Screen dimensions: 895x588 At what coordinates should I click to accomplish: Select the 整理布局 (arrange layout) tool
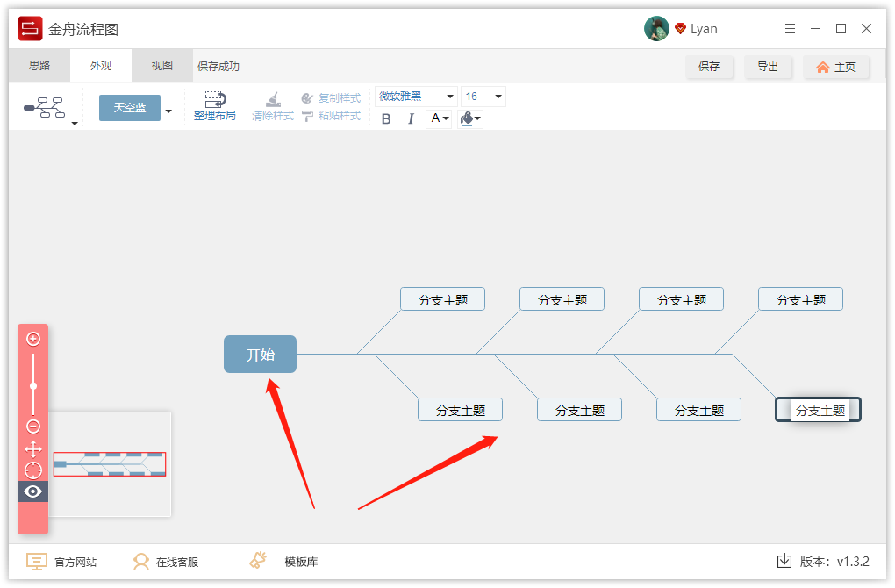click(x=215, y=107)
